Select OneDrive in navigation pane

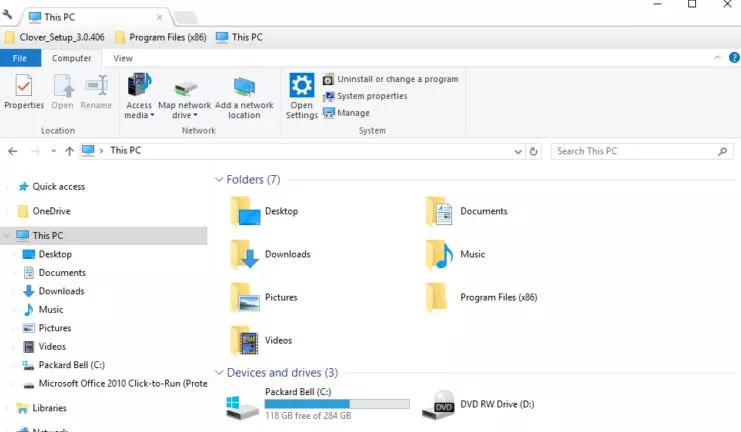pos(44,211)
